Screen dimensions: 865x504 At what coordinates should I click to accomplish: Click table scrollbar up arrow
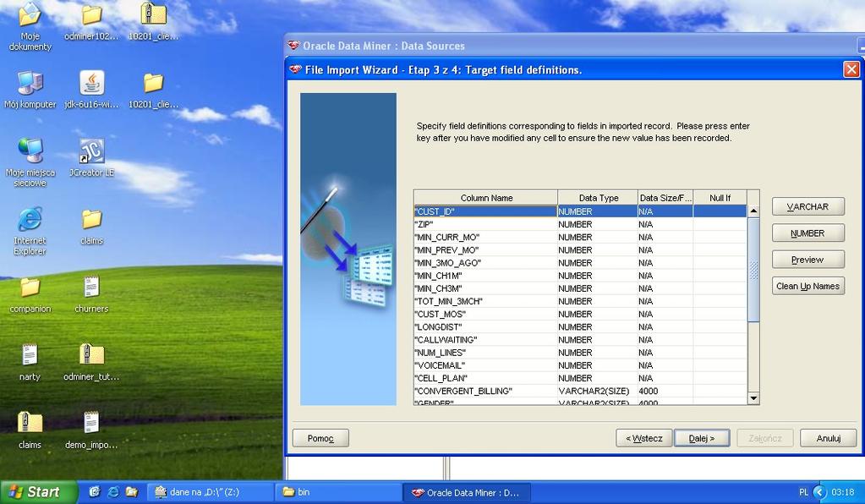point(753,211)
